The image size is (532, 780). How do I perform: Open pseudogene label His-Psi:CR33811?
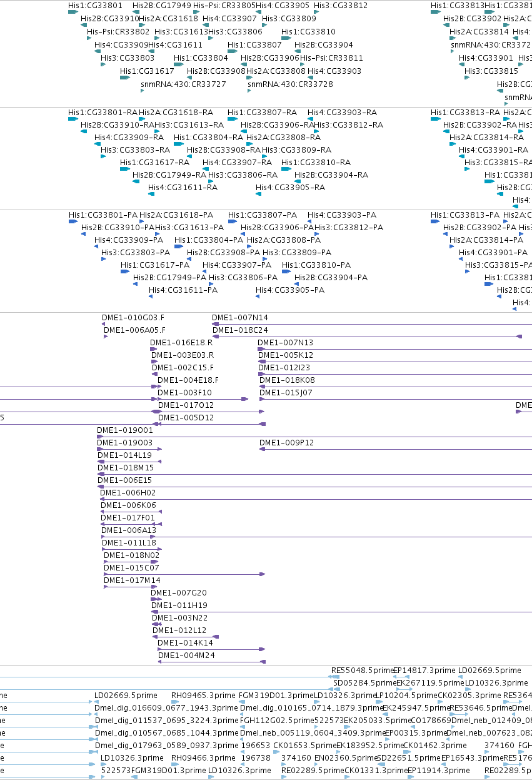pos(331,58)
